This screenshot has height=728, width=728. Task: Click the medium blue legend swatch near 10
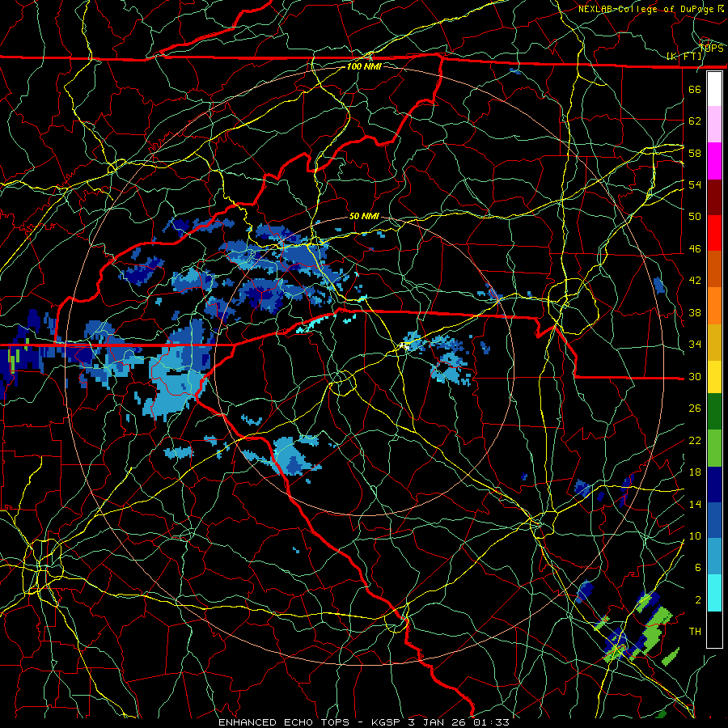point(714,520)
